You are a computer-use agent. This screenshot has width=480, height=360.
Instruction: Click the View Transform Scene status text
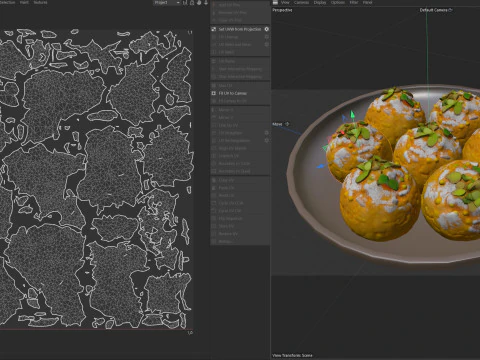click(292, 355)
